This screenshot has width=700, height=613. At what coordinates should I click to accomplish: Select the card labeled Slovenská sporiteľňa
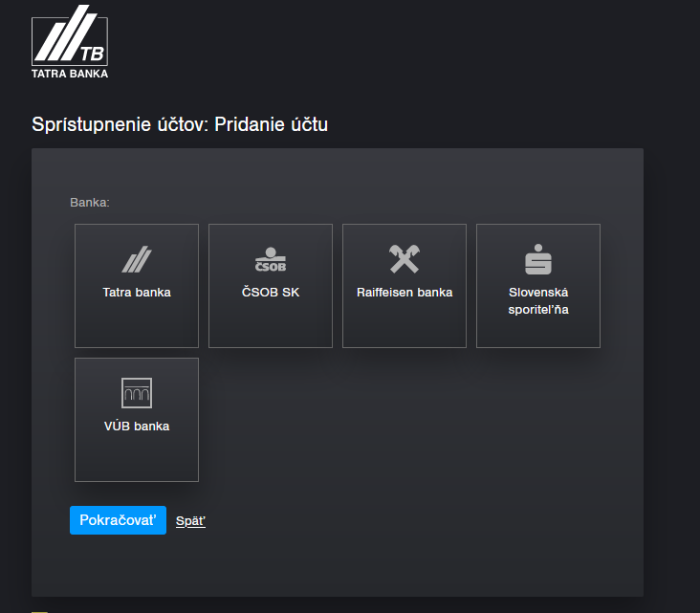point(538,286)
